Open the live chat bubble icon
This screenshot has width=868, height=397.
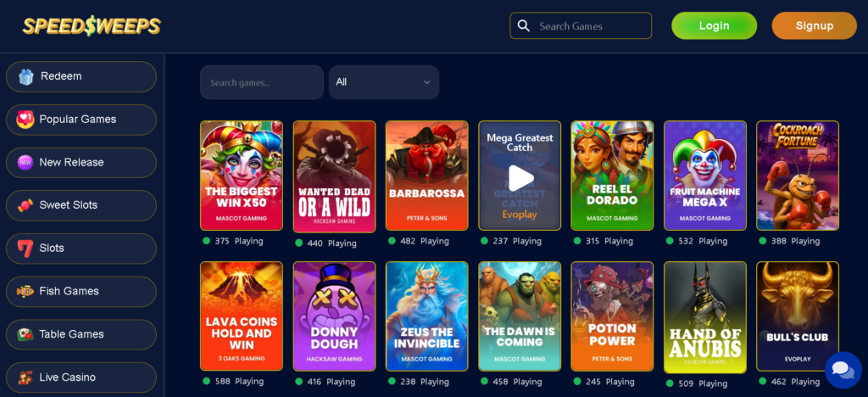click(x=842, y=370)
